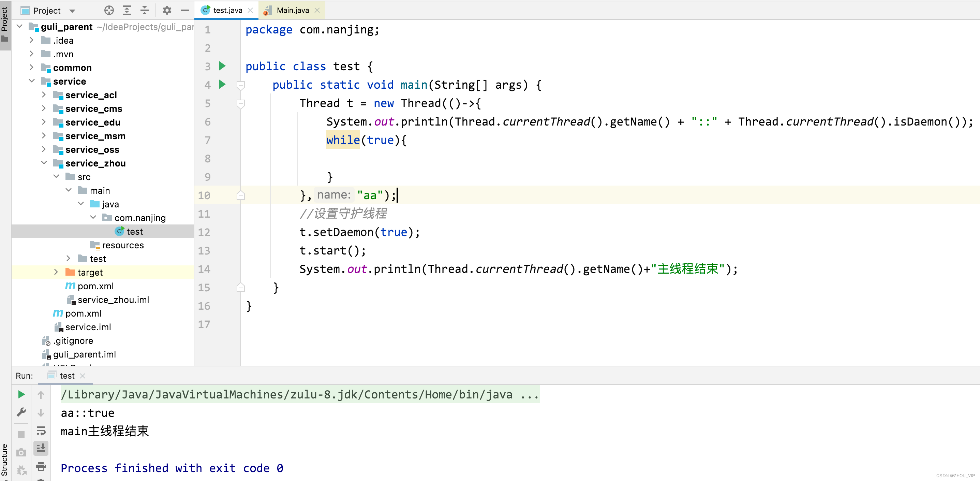This screenshot has width=980, height=481.
Task: Hide the Project panel with minus icon
Action: pyautogui.click(x=185, y=10)
